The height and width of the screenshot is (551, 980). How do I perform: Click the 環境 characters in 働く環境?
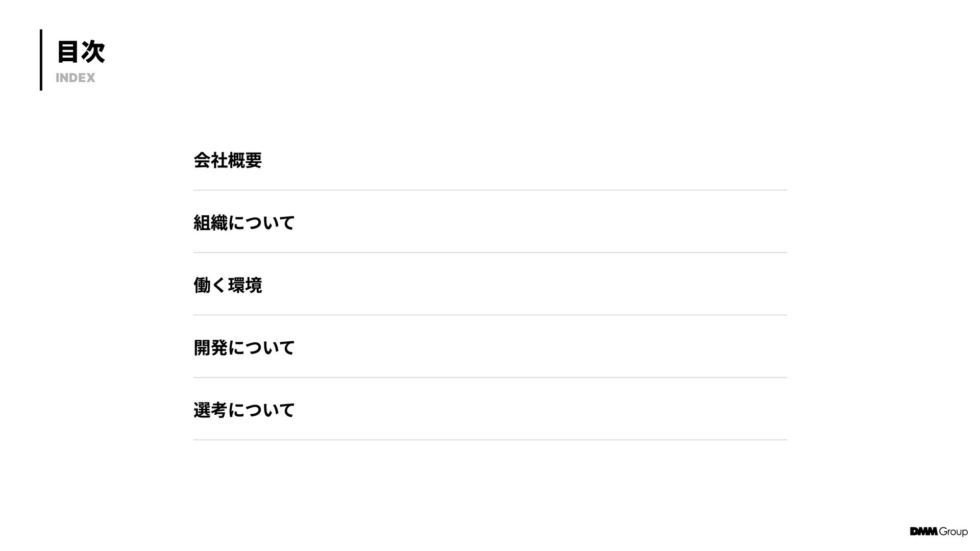tap(245, 285)
